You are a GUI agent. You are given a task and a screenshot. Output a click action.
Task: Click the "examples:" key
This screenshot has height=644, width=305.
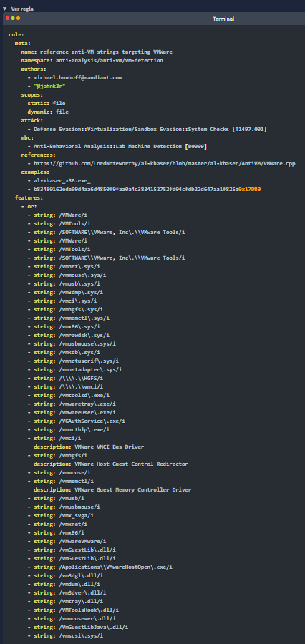(35, 172)
